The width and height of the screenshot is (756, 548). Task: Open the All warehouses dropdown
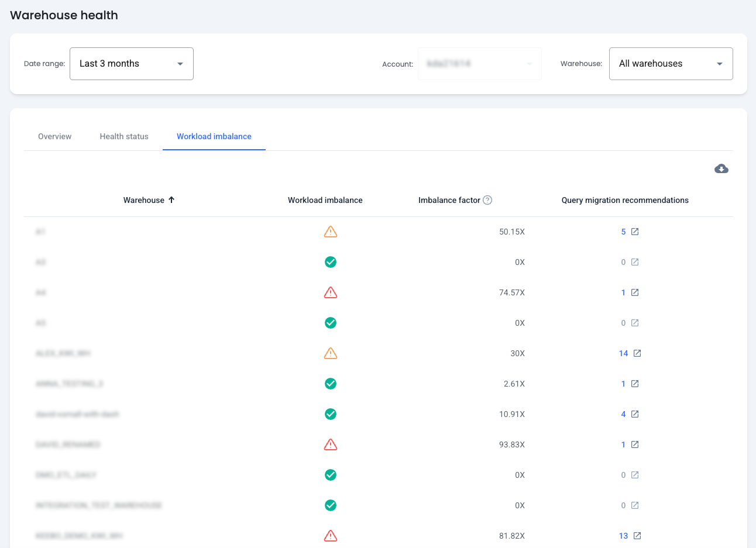(x=671, y=64)
